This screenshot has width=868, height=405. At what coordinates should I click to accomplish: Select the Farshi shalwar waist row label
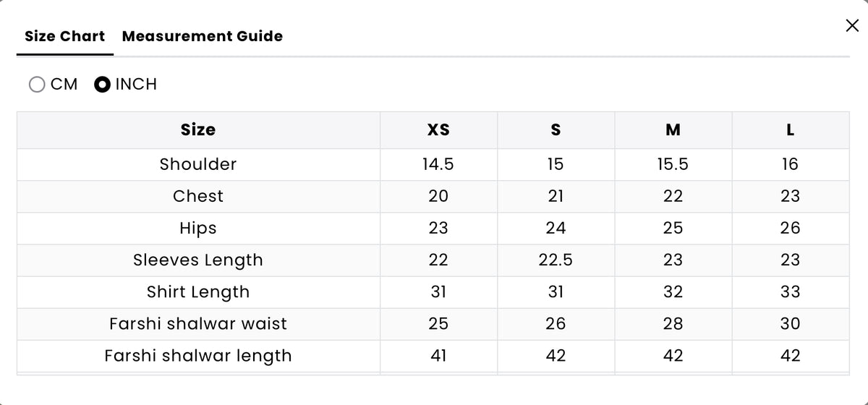click(198, 324)
